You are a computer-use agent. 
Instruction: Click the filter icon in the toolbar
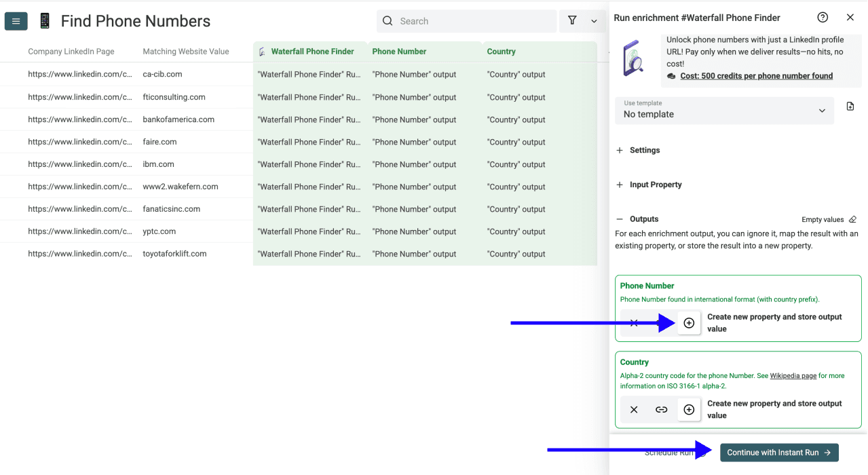tap(572, 21)
